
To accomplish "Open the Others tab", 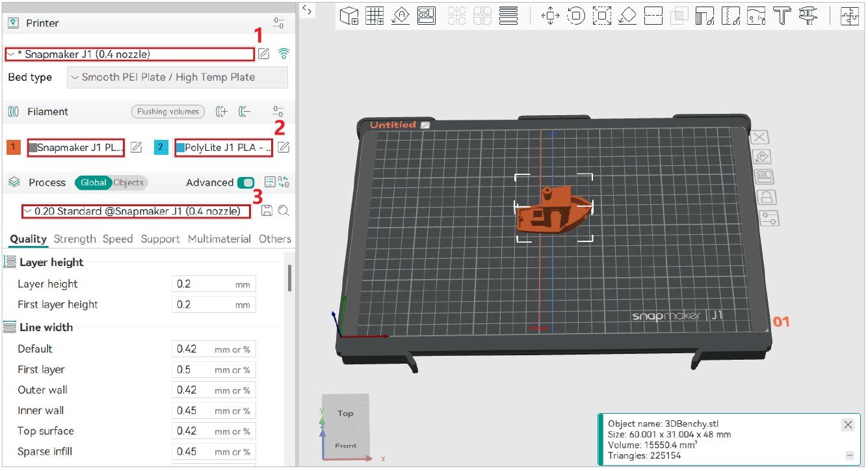I will [275, 239].
